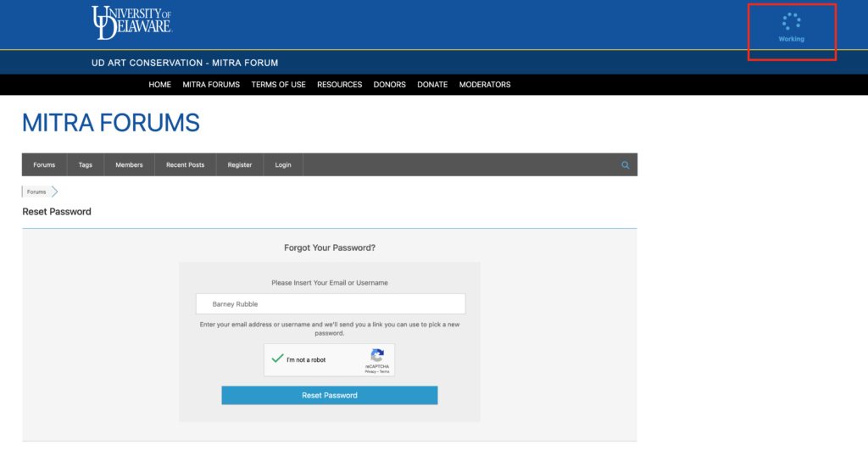Open the RESOURCES menu item

(x=339, y=85)
